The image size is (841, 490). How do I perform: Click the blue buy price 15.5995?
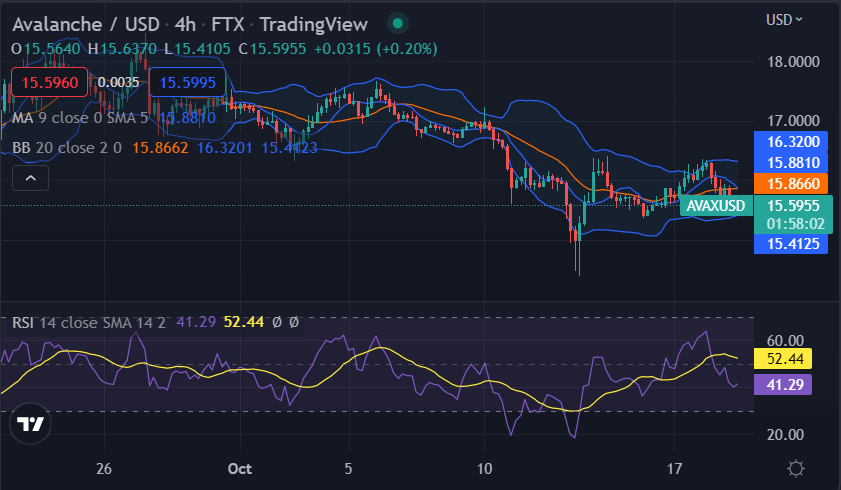[187, 83]
